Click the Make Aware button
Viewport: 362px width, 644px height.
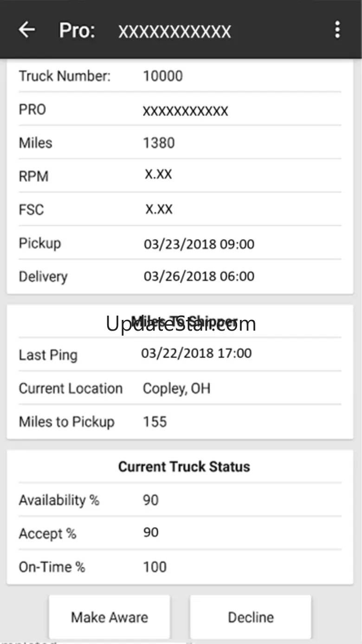[x=110, y=617]
